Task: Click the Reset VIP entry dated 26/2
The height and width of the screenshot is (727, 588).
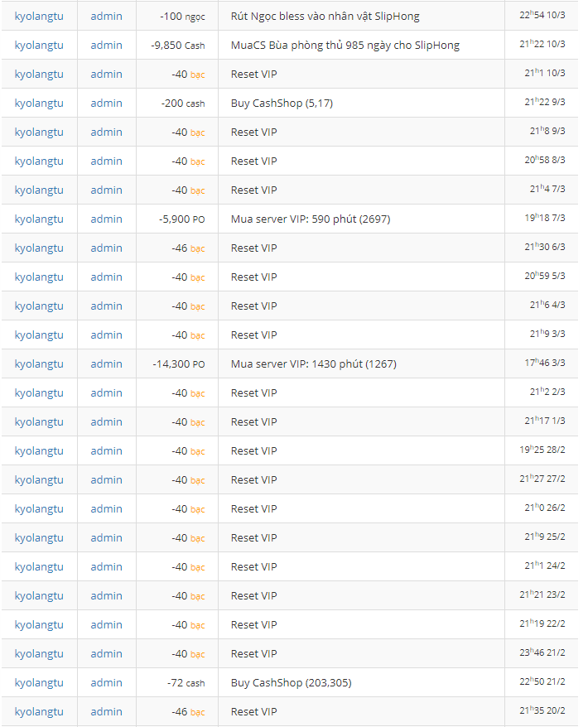Action: [253, 509]
